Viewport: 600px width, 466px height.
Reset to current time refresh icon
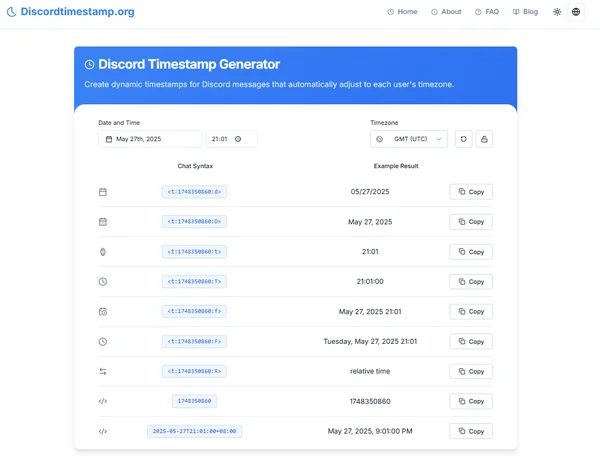463,139
